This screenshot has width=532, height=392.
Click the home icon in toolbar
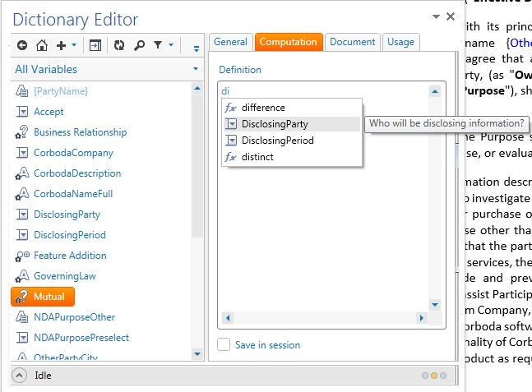pyautogui.click(x=42, y=45)
